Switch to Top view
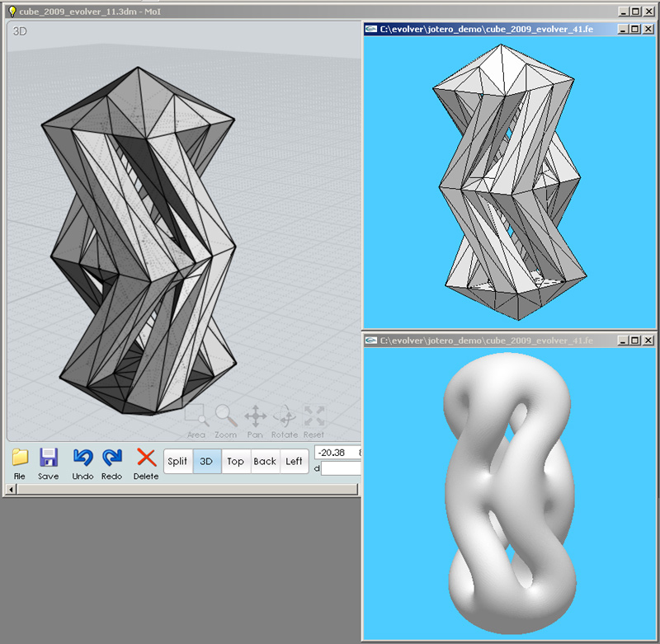660x644 pixels. click(235, 462)
